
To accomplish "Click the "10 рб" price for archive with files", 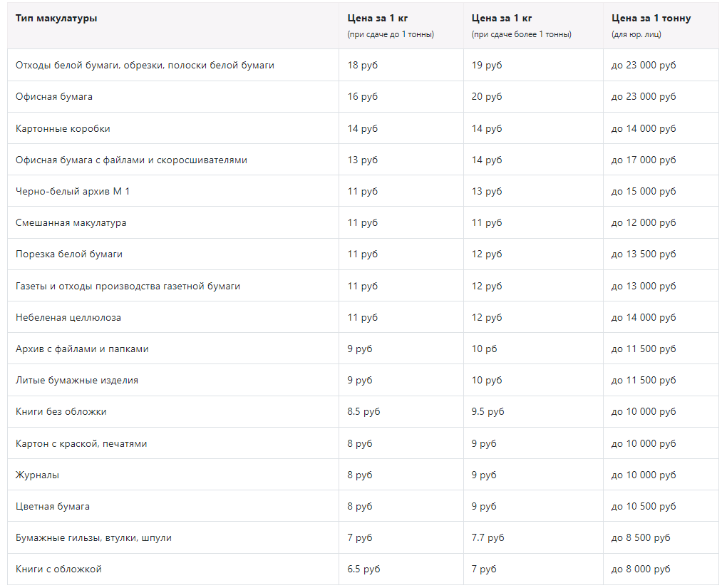I will point(484,349).
